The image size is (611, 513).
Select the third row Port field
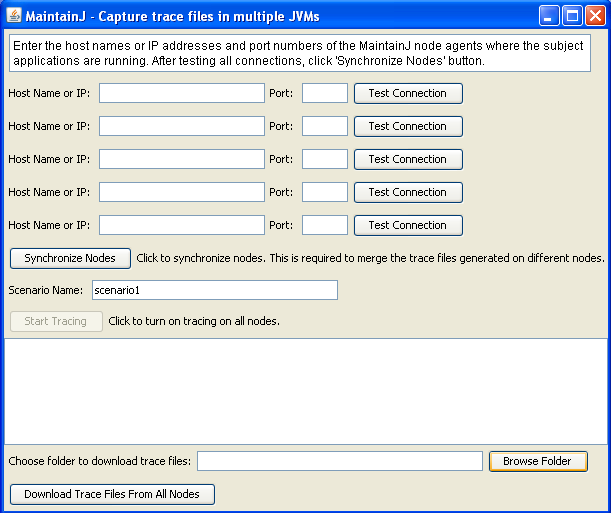(324, 159)
